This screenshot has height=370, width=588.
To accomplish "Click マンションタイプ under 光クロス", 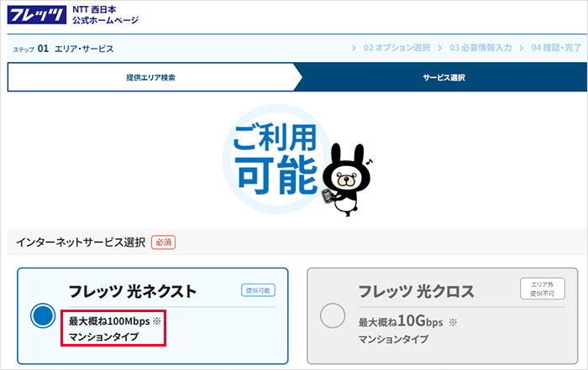I will click(x=393, y=339).
